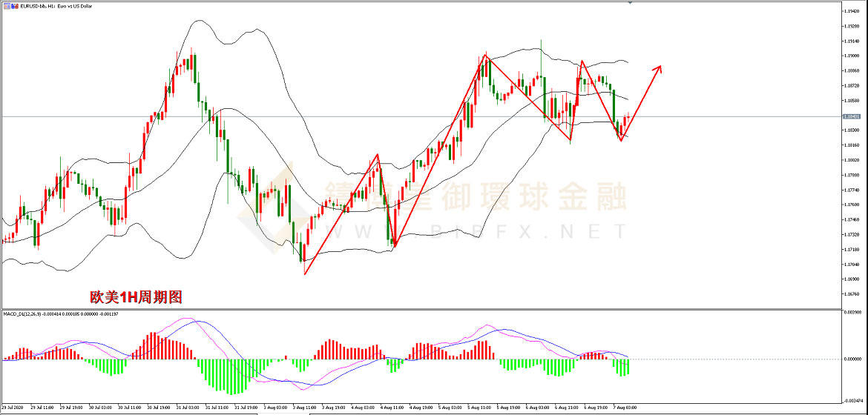
Task: Click the 1.19000 level on price scale
Action: tap(851, 56)
